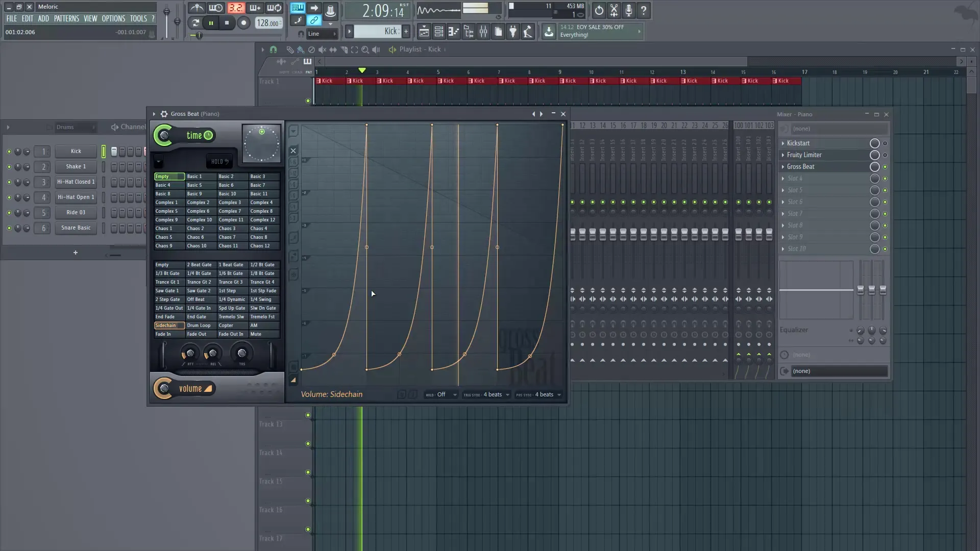Open the OPTIONS menu
The width and height of the screenshot is (980, 551).
coord(113,18)
